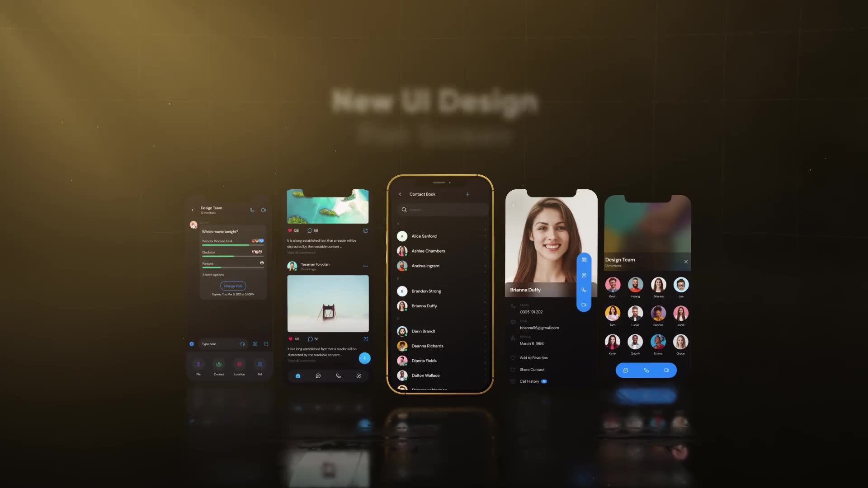
Task: Toggle the Call History switch for Brianna Duffy
Action: [544, 381]
